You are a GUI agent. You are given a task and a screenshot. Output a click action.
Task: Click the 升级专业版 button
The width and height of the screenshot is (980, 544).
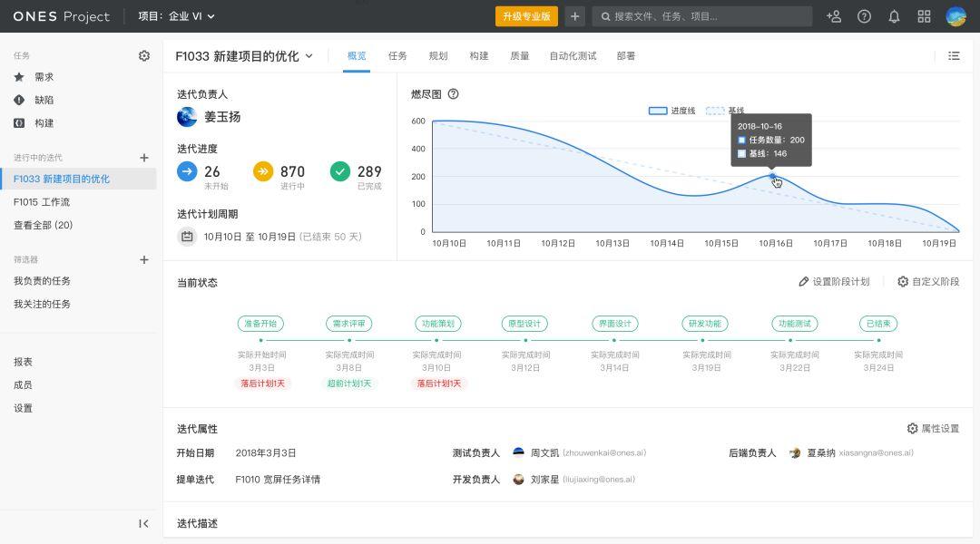(x=526, y=16)
